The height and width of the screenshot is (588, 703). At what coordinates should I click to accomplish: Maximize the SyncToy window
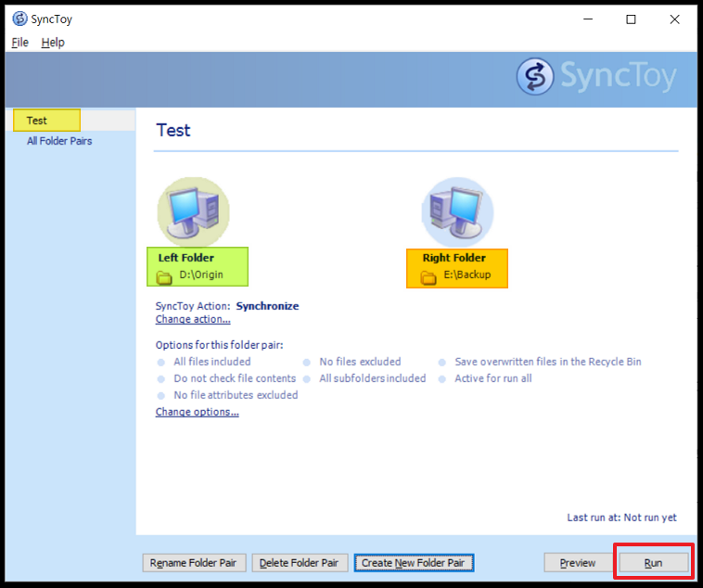[x=631, y=19]
